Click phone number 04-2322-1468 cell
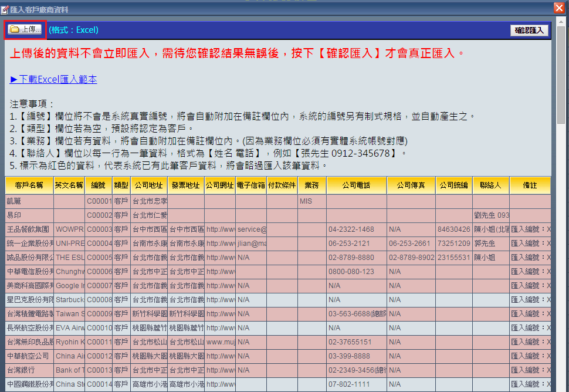569x392 pixels. pos(356,229)
